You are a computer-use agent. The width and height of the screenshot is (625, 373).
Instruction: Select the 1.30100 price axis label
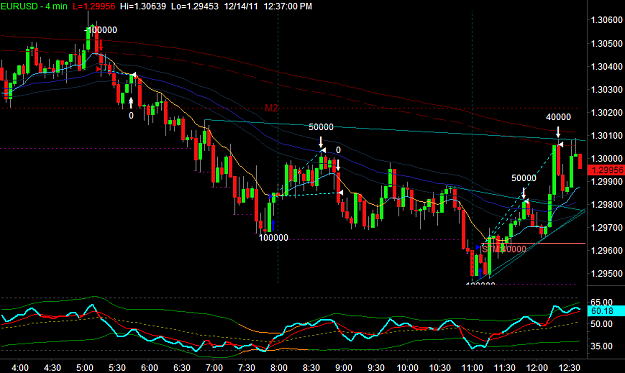pyautogui.click(x=606, y=135)
